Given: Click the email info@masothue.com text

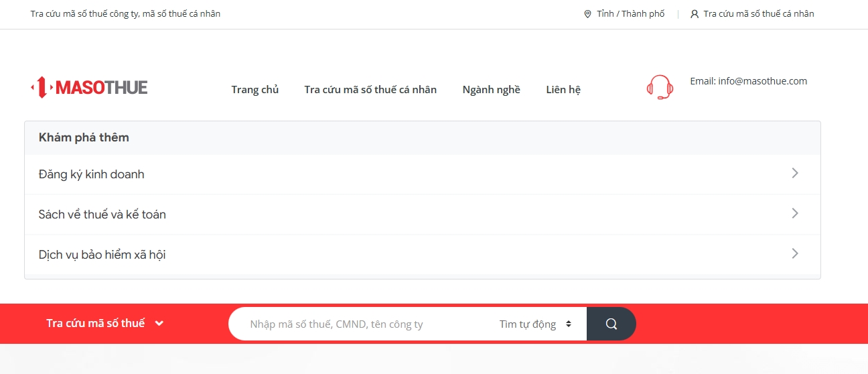Looking at the screenshot, I should tap(748, 81).
